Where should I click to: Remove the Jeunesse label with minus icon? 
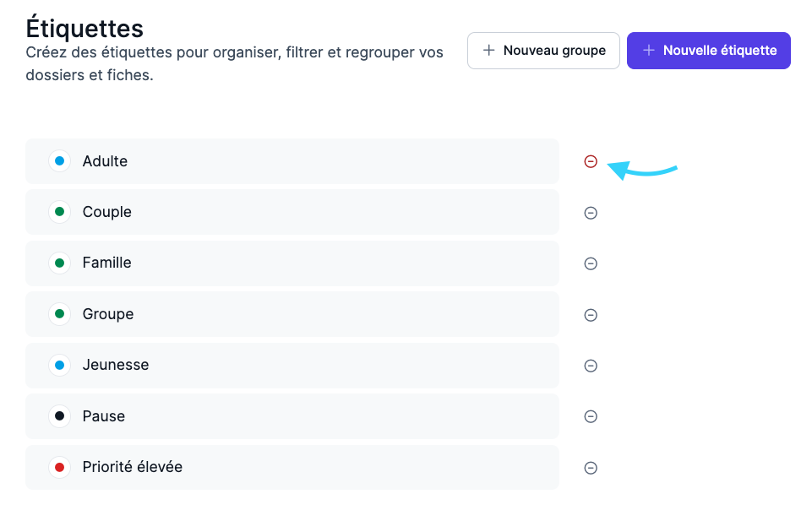pyautogui.click(x=591, y=366)
